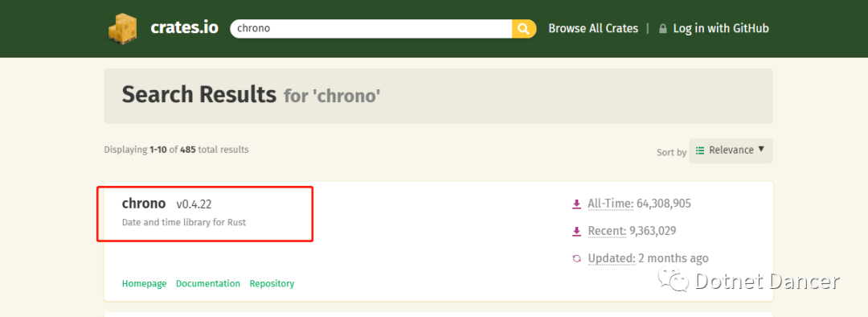Click the Relevance dropdown arrow
Screen dimensions: 868x317
click(760, 149)
